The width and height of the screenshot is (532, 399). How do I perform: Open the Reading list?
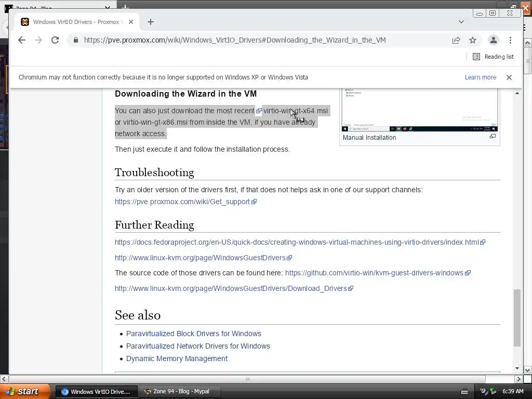pos(493,57)
